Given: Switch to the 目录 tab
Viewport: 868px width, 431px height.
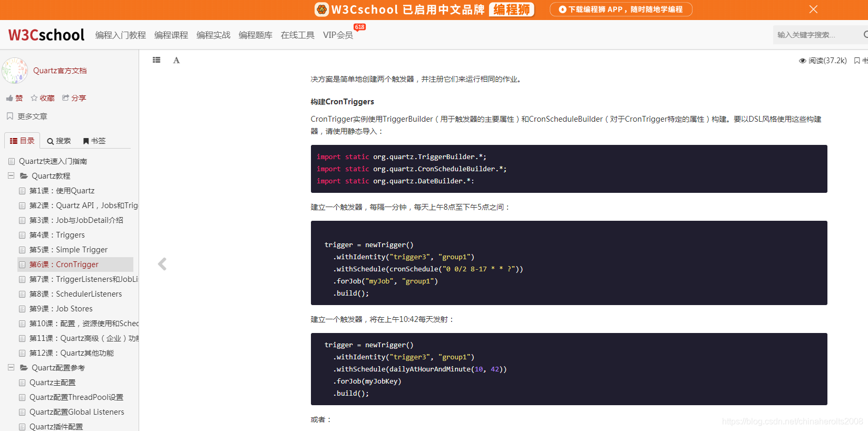Looking at the screenshot, I should click(22, 141).
